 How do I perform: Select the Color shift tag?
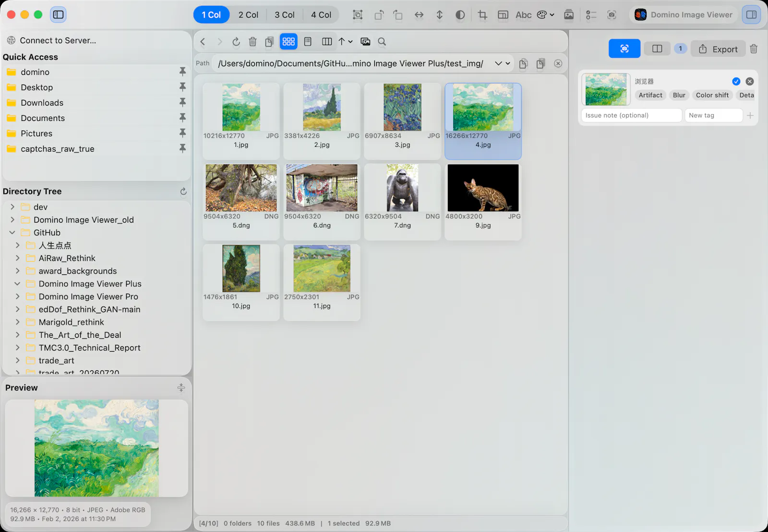712,95
